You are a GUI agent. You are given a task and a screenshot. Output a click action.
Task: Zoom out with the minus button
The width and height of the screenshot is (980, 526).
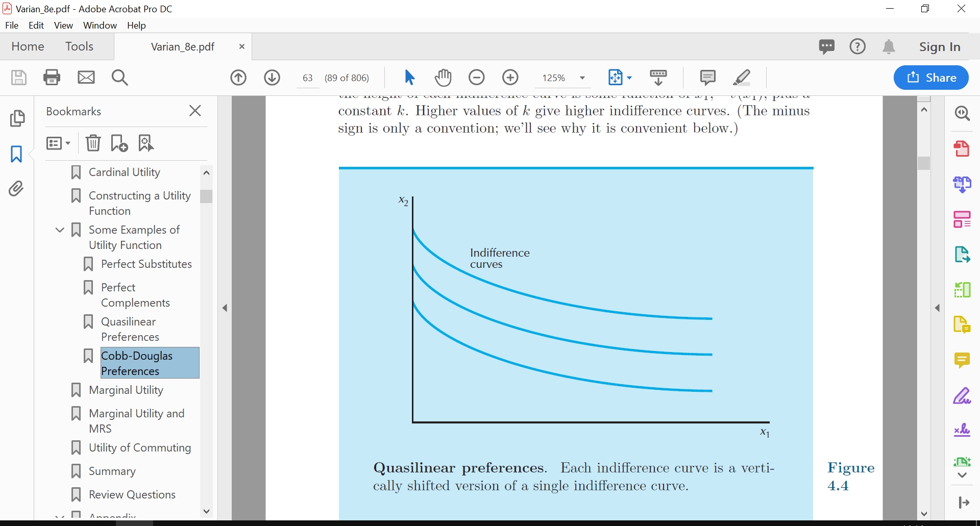coord(477,78)
